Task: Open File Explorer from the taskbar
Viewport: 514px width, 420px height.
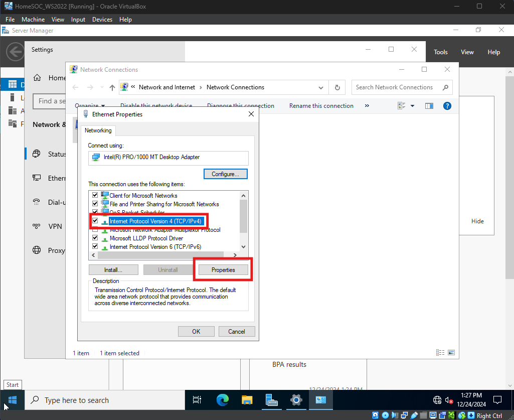Action: [x=247, y=400]
